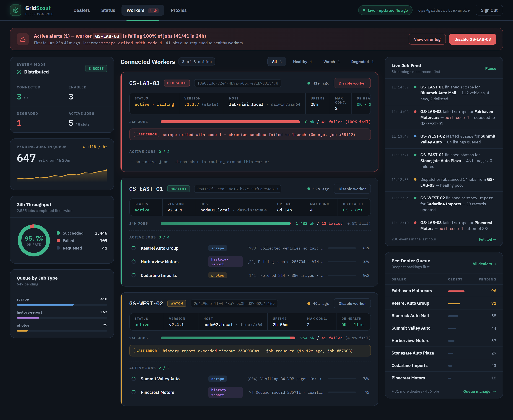The height and width of the screenshot is (420, 513).
Task: Expand the All dealers queue list
Action: [484, 264]
